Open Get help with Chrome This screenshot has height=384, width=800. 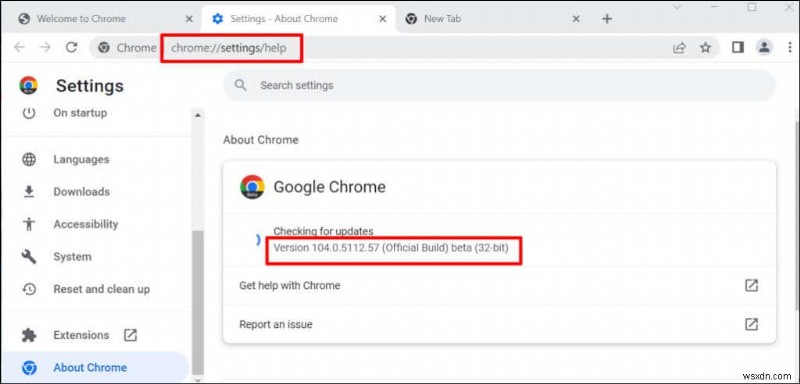click(499, 286)
